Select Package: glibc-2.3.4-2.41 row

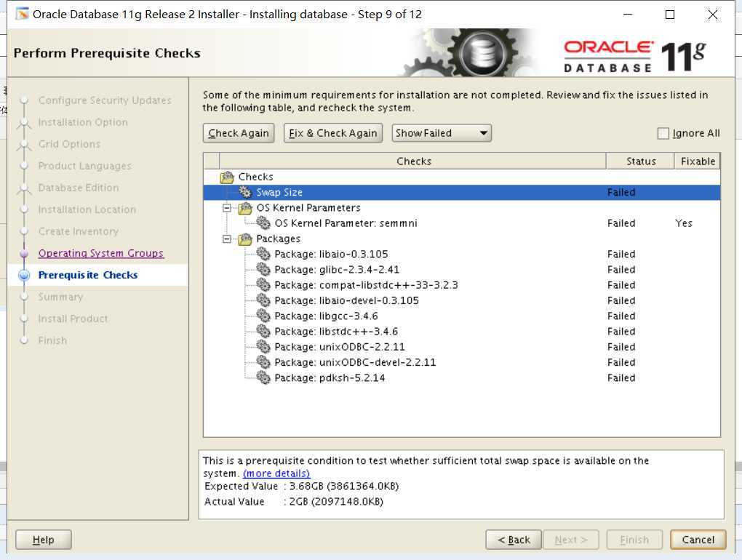click(462, 270)
